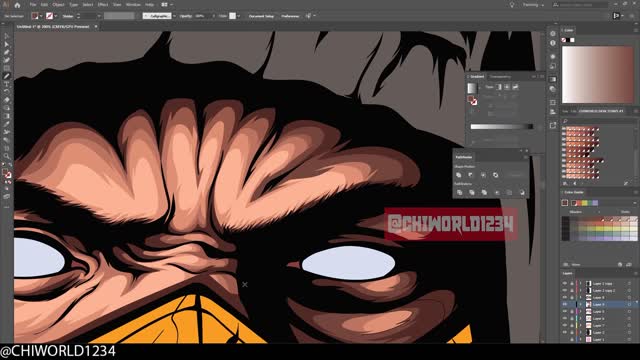
Task: Set base color swatch in Color Guide
Action: point(565,203)
